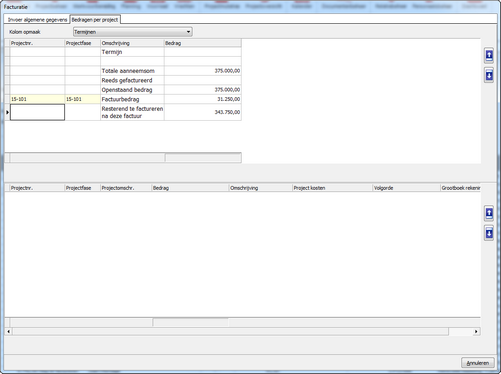Click the Projectomschr. header in lower grid

(x=126, y=188)
